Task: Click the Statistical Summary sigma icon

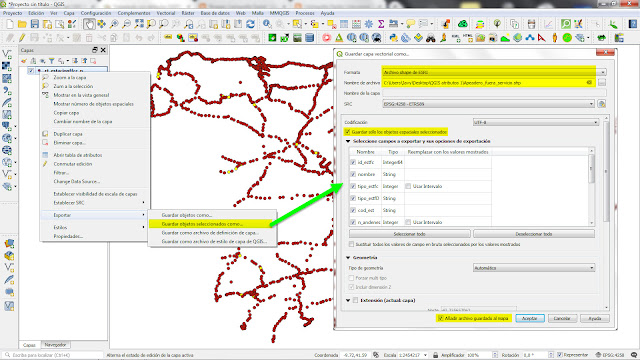Action: [x=381, y=24]
